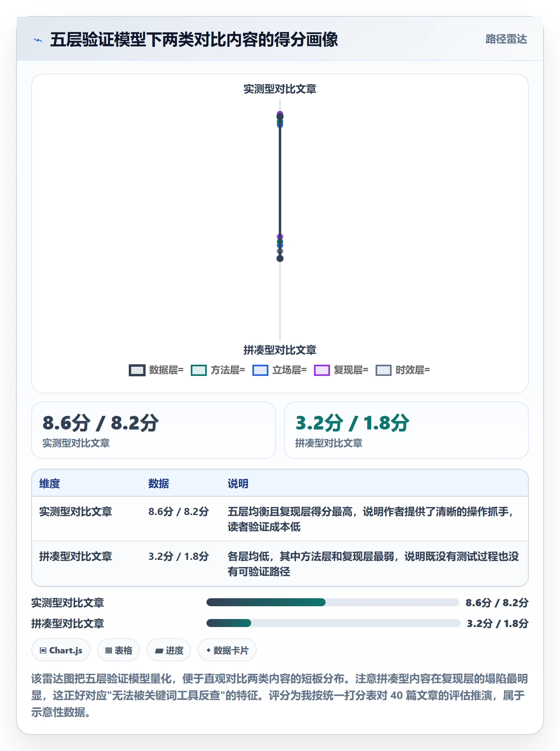Click the lowest dark data point on the radar axis

point(280,258)
